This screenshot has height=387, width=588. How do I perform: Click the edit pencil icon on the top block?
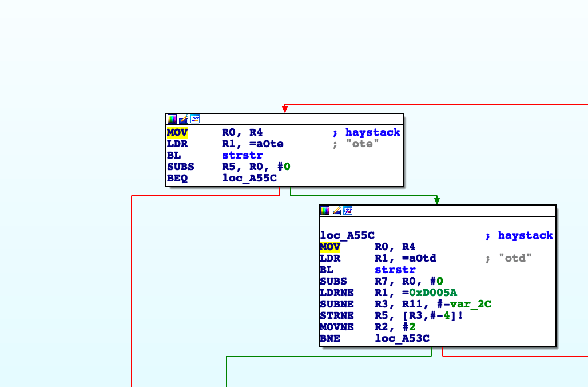[x=183, y=119]
